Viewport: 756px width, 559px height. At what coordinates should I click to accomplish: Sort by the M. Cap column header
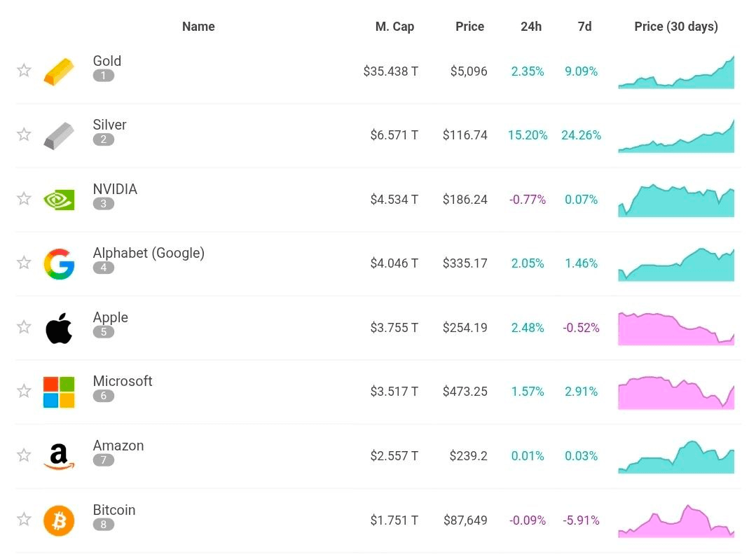point(394,27)
